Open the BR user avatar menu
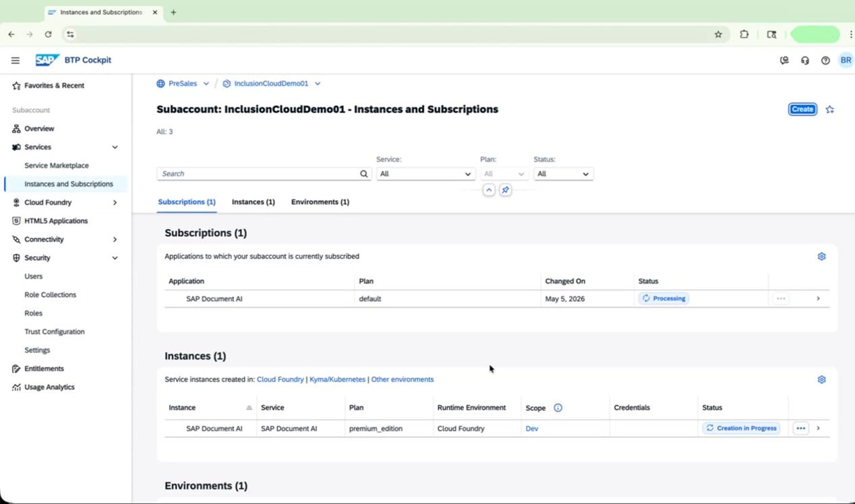855x504 pixels. pos(846,60)
